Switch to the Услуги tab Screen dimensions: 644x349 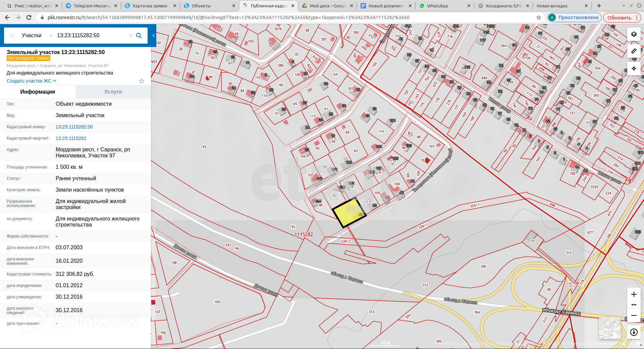tap(113, 92)
